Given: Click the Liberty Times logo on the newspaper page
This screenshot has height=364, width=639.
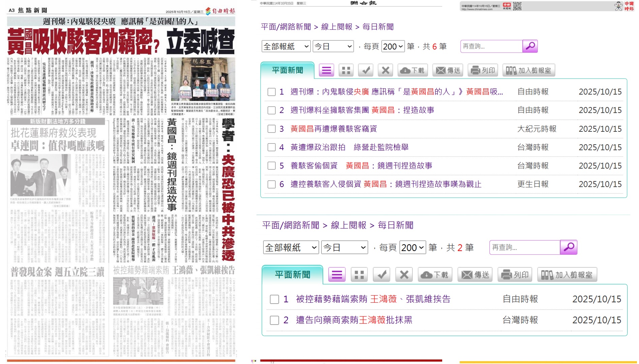Looking at the screenshot, I should 220,11.
